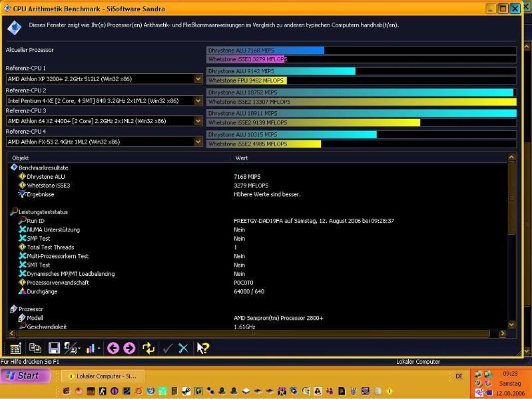Viewport: 532px width, 399px height.
Task: Click Lokaler Computer taskbar button
Action: 103,376
